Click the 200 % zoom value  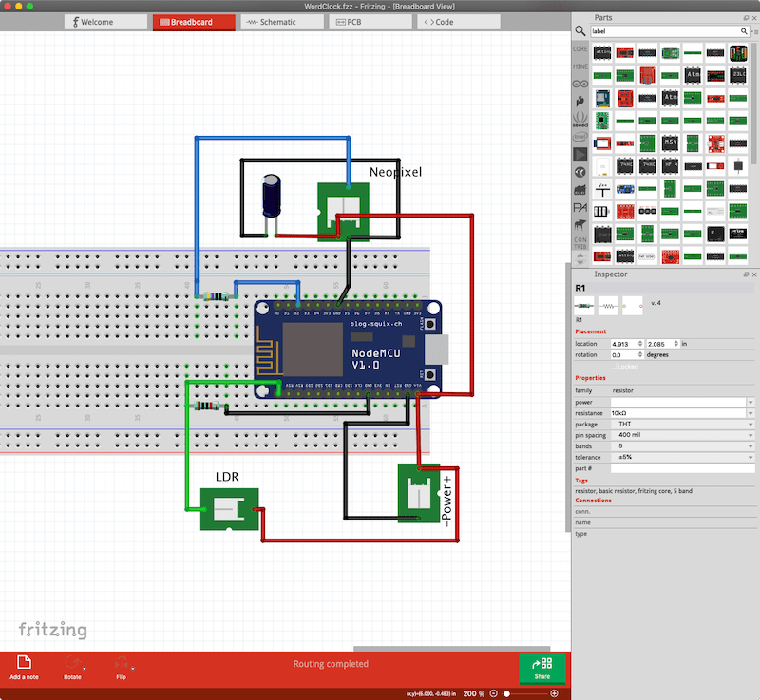473,693
